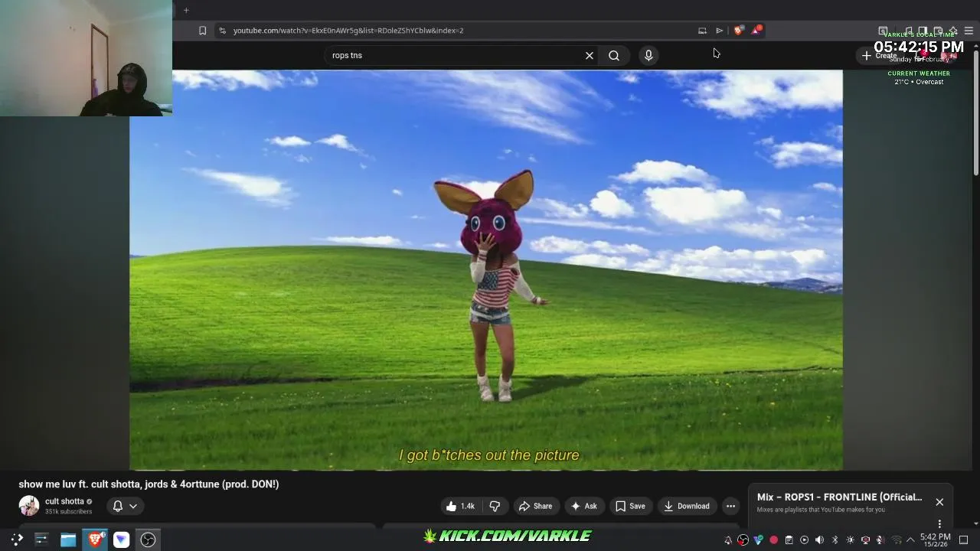The image size is (980, 551).
Task: Open notifications bell in system tray
Action: 728,540
